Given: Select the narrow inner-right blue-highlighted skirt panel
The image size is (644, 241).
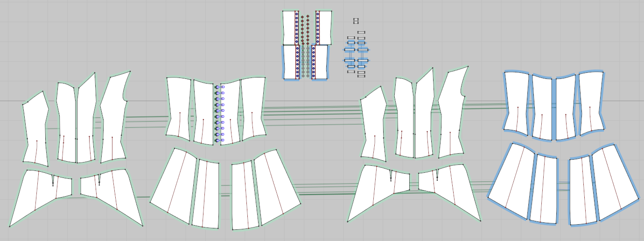Looking at the screenshot, I should 582,191.
